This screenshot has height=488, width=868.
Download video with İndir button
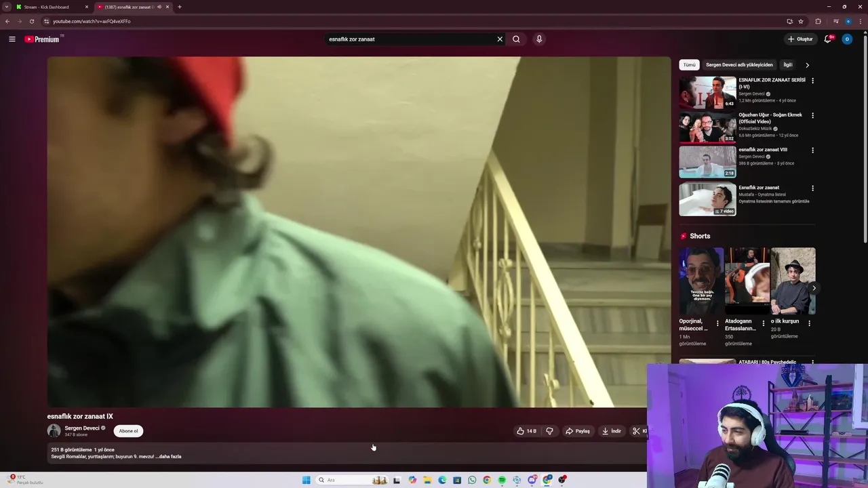point(611,431)
